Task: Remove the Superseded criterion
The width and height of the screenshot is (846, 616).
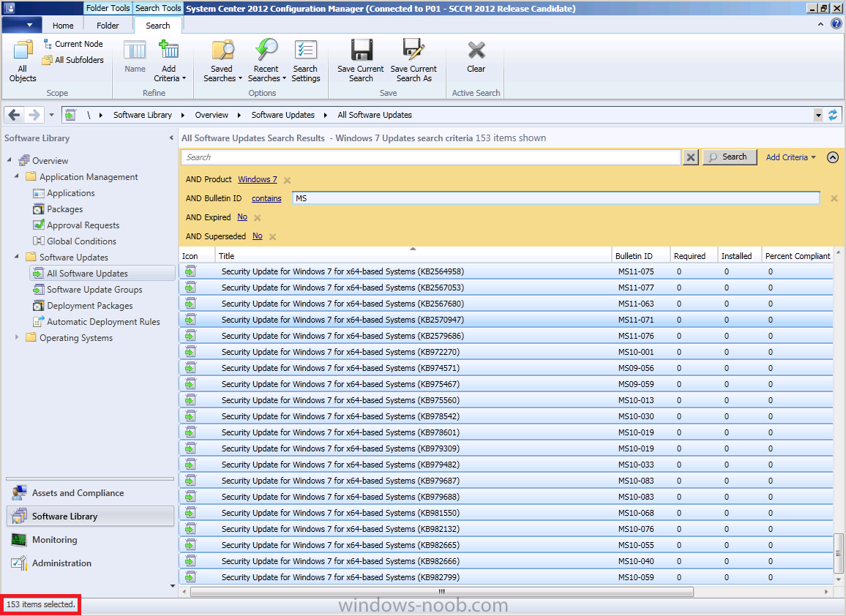Action: coord(272,237)
